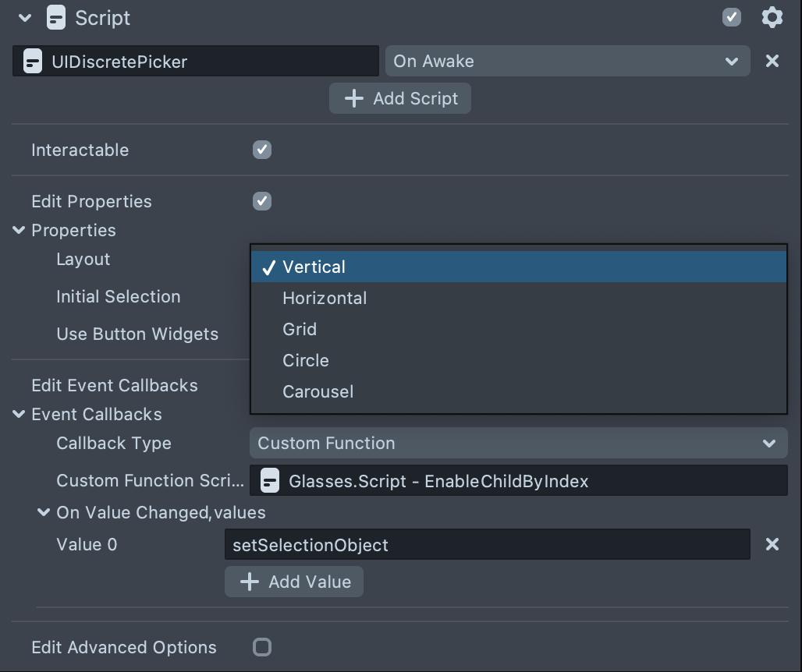This screenshot has width=802, height=672.
Task: Click the script icon beside UIDiscretePicker
Action: point(32,62)
